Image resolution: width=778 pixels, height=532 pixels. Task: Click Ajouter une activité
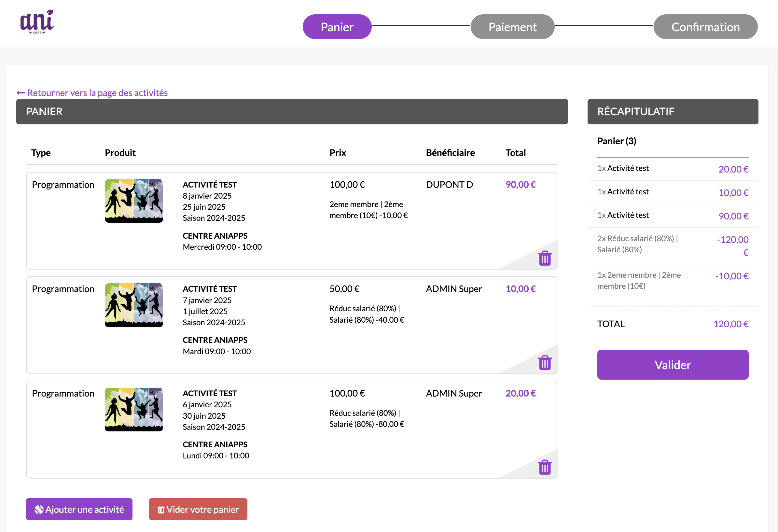[79, 509]
